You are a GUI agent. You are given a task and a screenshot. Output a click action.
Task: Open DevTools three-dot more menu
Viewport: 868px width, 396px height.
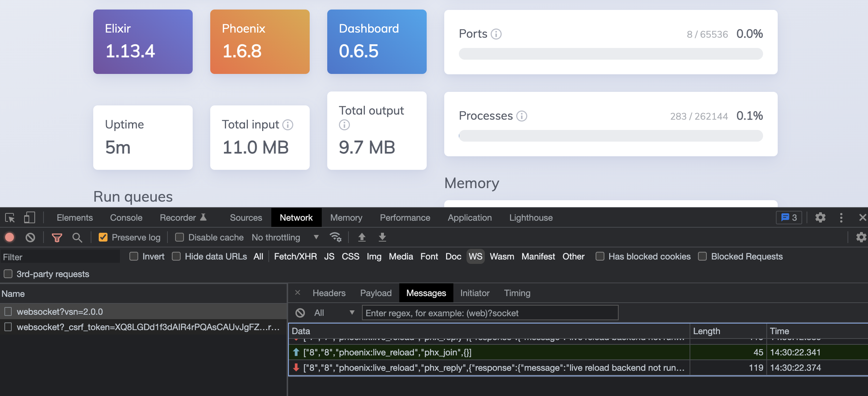[x=841, y=218]
